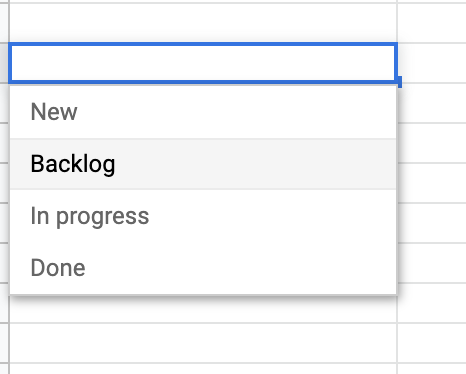
Task: Select the bottom-most right-column cell
Action: point(432,369)
